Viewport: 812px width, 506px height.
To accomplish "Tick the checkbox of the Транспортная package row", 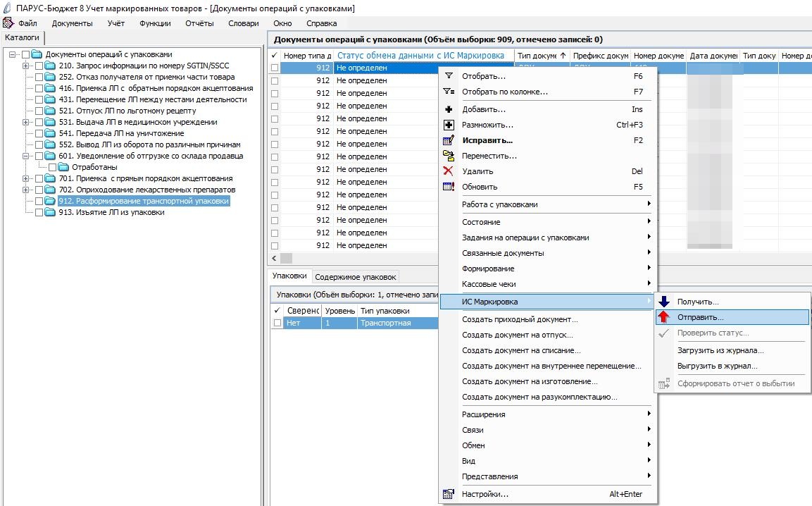I will coord(277,323).
